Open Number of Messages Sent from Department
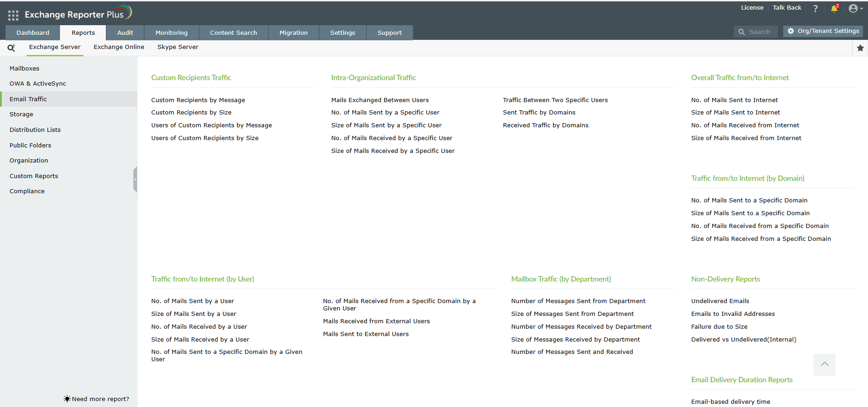The width and height of the screenshot is (868, 407). tap(578, 301)
